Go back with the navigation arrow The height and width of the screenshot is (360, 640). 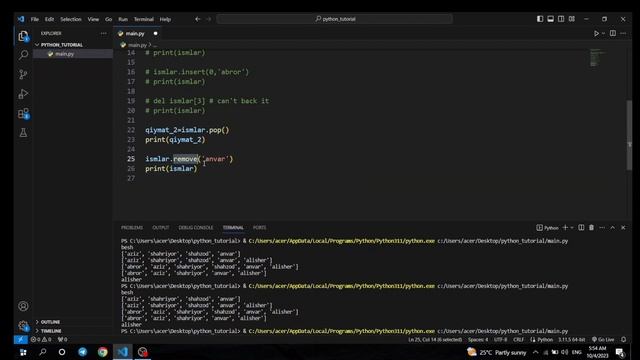198,19
